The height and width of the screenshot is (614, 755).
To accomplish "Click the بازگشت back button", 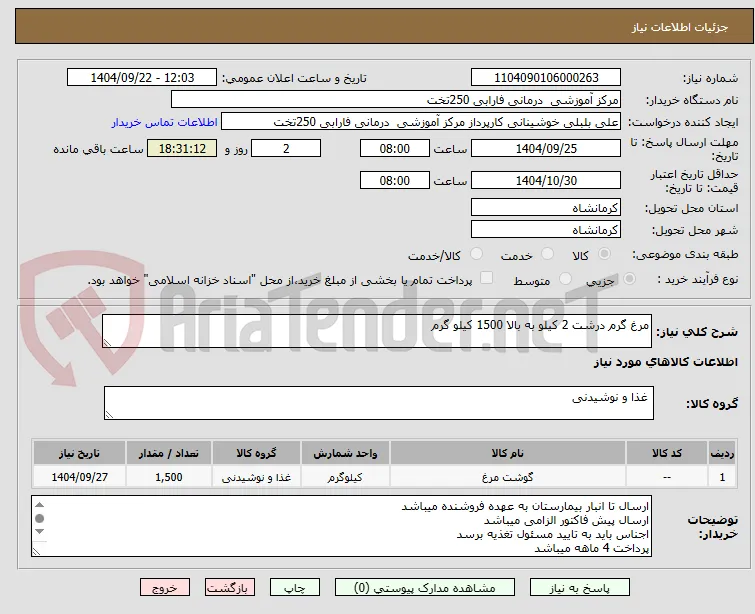I will coord(230,588).
